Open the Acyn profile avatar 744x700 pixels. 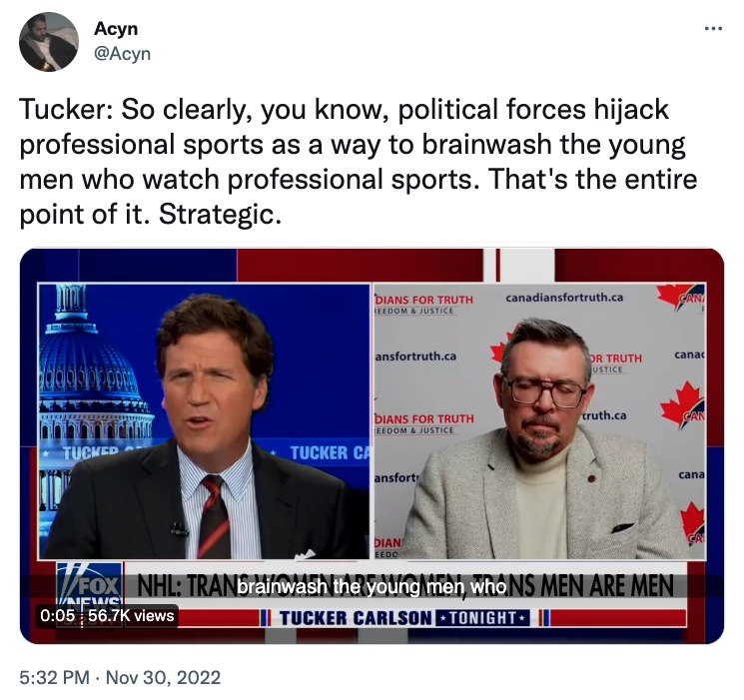(x=49, y=42)
